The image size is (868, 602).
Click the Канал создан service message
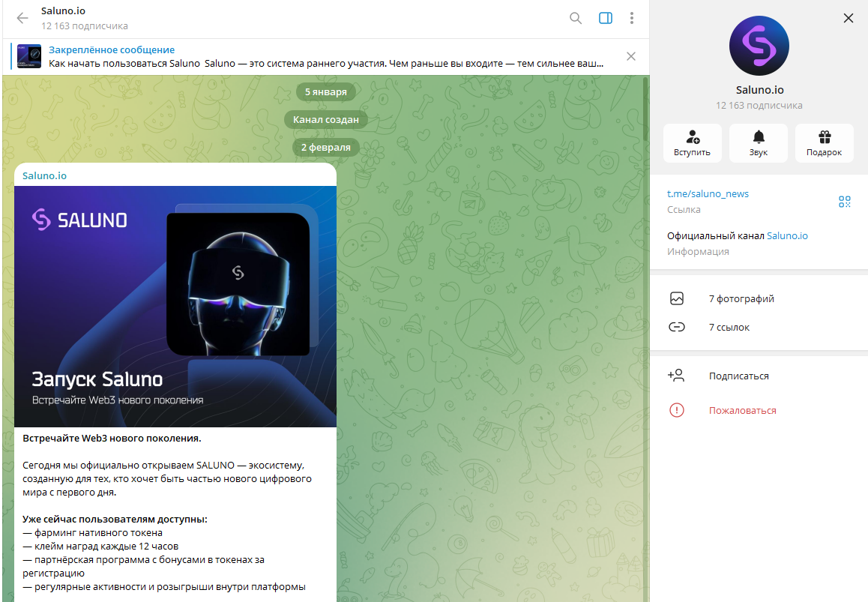pyautogui.click(x=325, y=120)
